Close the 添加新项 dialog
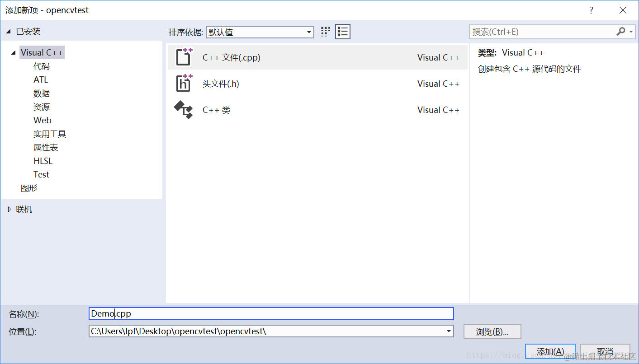Viewport: 639px width, 364px height. pyautogui.click(x=623, y=10)
